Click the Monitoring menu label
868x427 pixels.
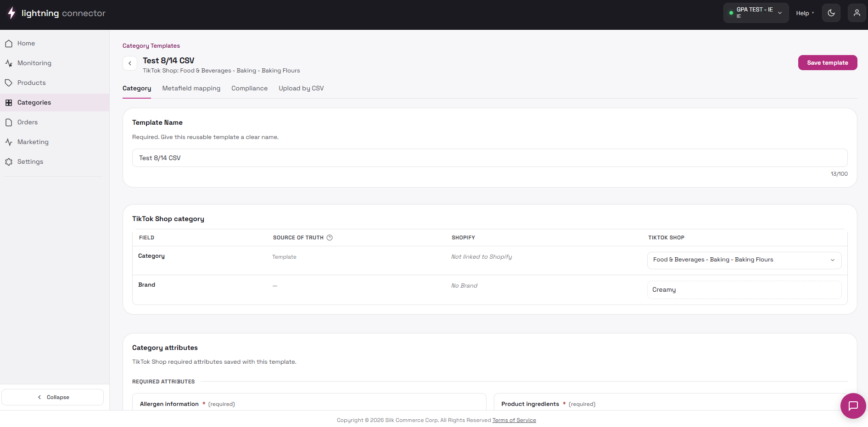pos(34,63)
